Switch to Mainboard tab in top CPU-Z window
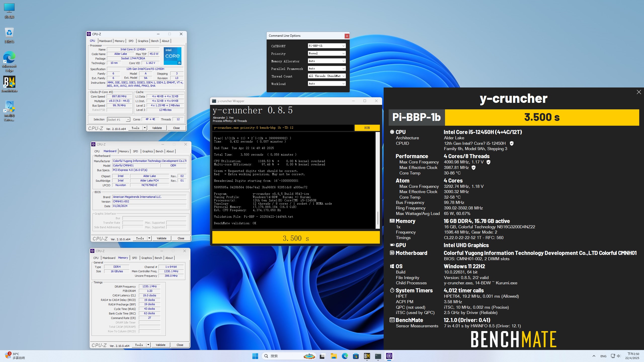644x362 pixels. coord(105,41)
